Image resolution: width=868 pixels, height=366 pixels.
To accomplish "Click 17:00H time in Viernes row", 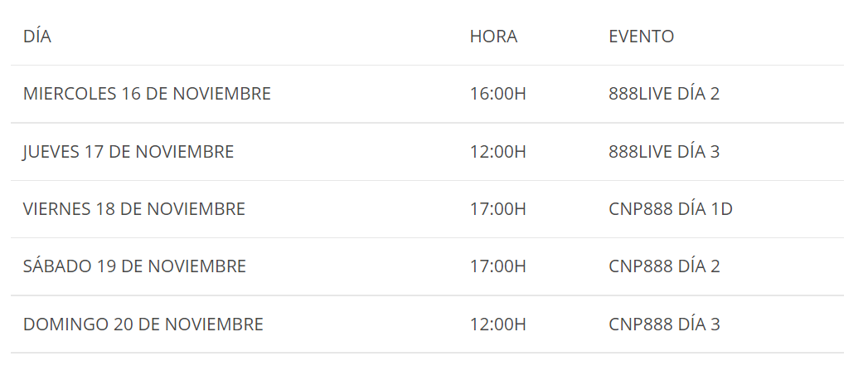I will point(497,209).
